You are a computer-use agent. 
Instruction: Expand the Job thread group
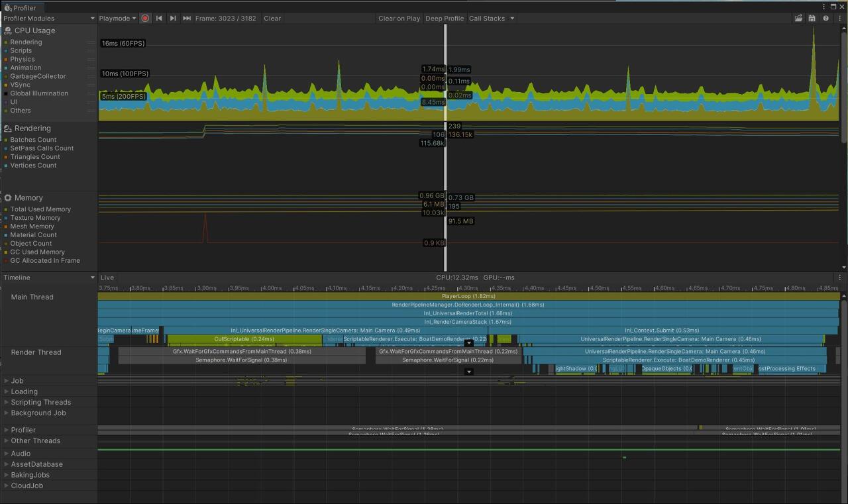[7, 381]
